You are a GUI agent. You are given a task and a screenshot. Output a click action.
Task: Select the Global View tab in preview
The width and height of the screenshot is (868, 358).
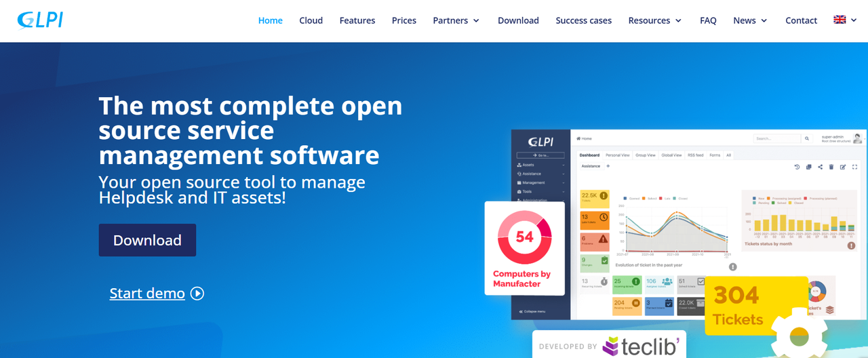pos(671,155)
